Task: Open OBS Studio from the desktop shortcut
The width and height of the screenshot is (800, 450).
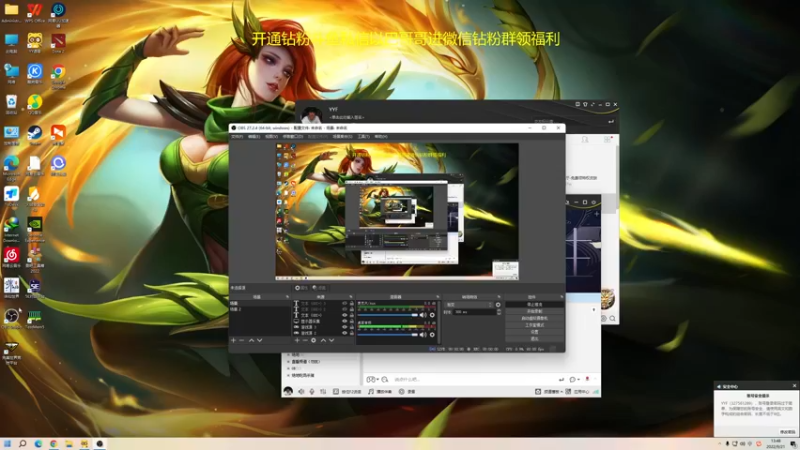Action: 11,318
